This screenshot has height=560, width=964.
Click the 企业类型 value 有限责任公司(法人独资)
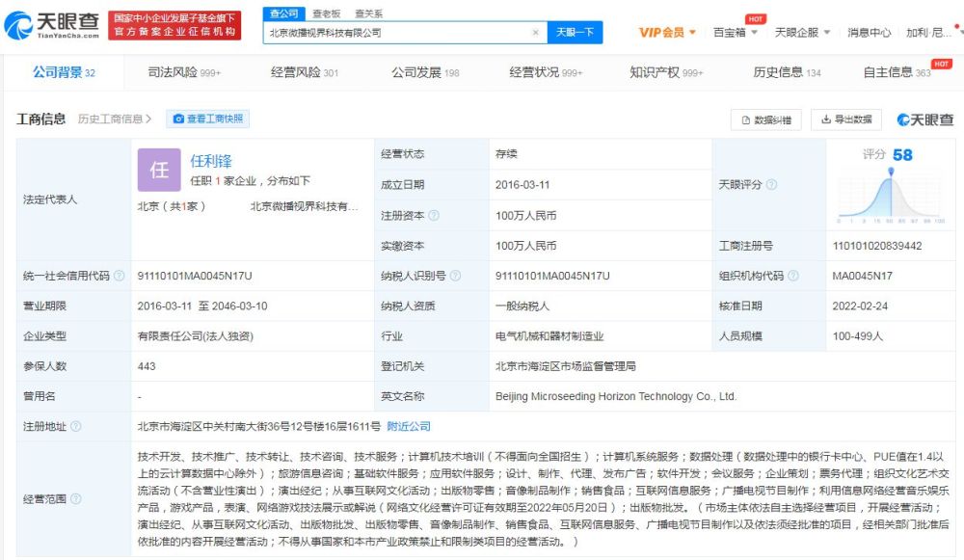pyautogui.click(x=196, y=336)
